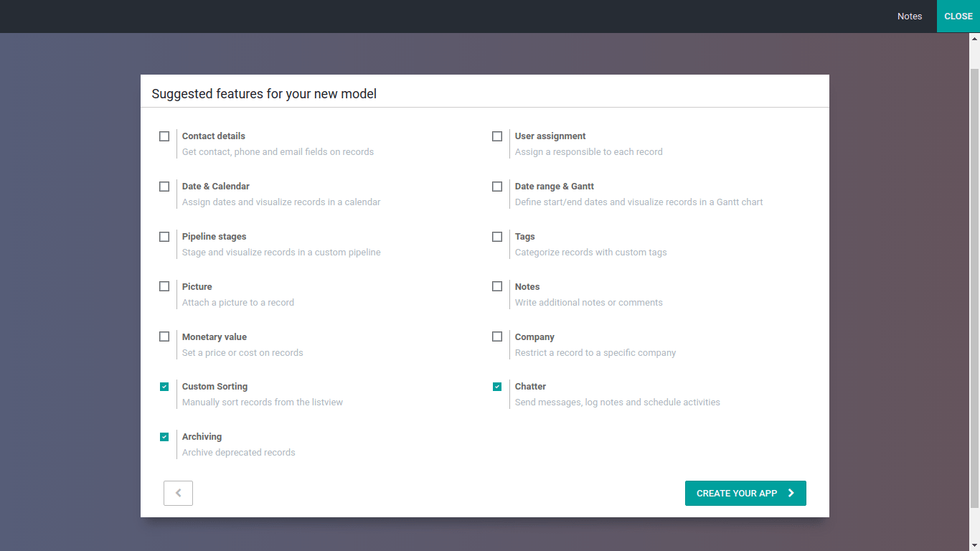Check the Tags feature box
This screenshot has height=551, width=980.
[497, 237]
